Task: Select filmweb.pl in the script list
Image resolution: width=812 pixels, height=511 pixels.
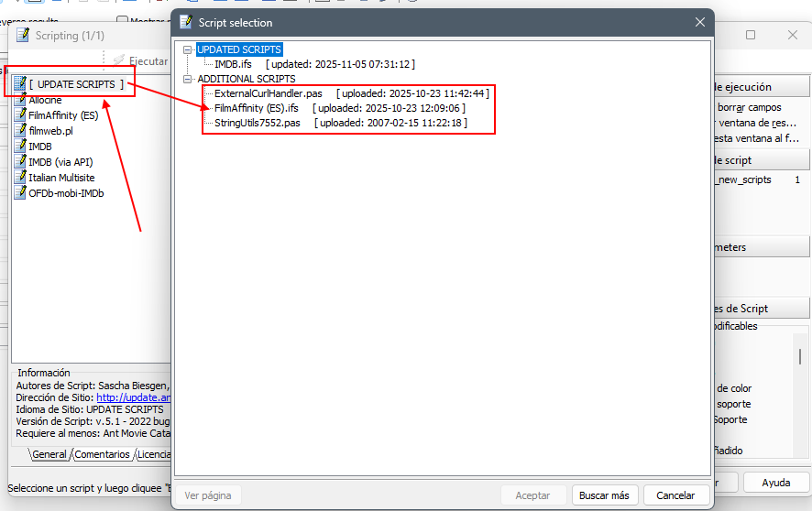Action: (x=50, y=131)
